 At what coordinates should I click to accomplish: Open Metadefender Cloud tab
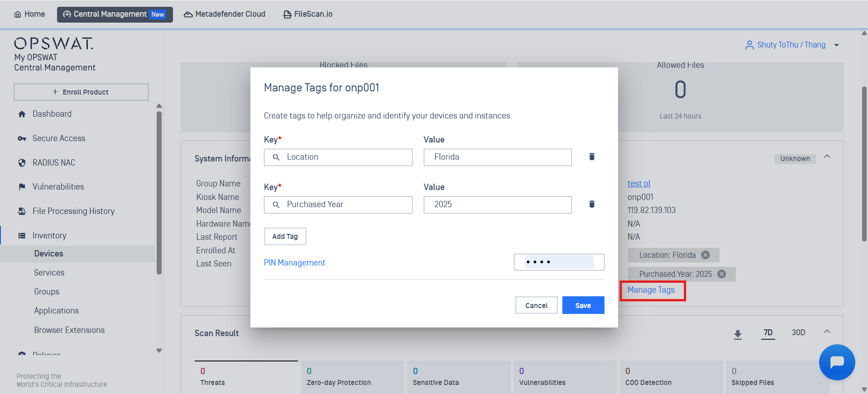click(225, 14)
